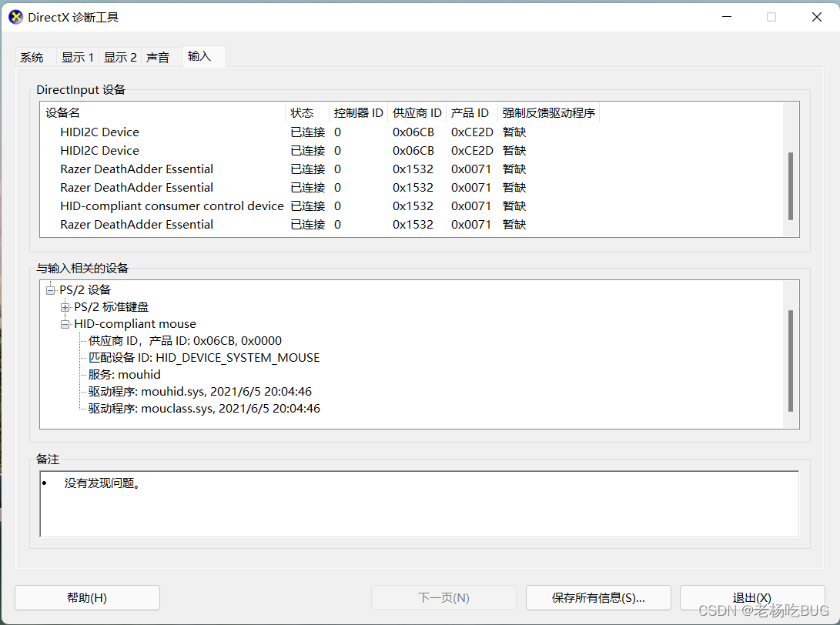Viewport: 840px width, 625px height.
Task: Click the DirectInput device list scrollbar thumb
Action: (x=791, y=186)
